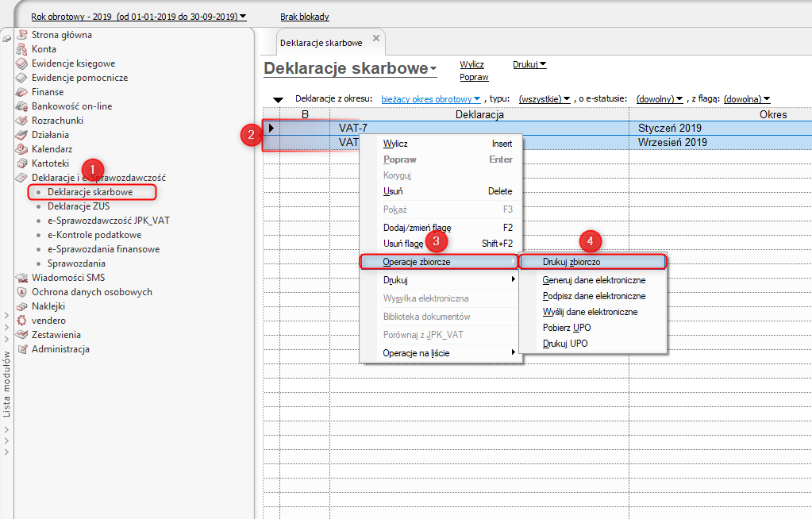Open e-Kontrole podatkowe in the tree
This screenshot has width=812, height=519.
[94, 235]
